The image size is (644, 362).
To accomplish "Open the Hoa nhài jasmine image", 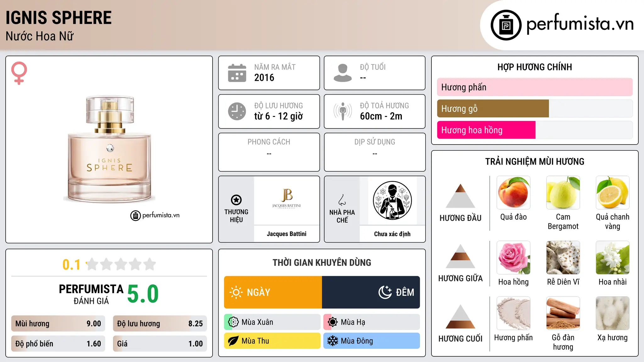I will 613,258.
